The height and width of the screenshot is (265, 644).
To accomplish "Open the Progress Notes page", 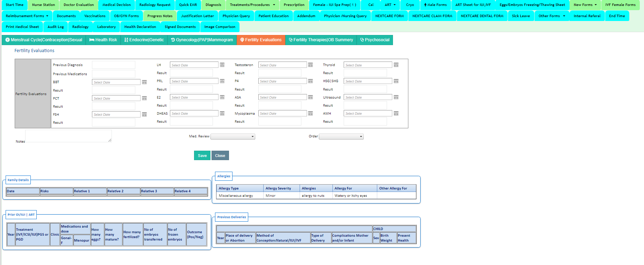I will (x=160, y=16).
